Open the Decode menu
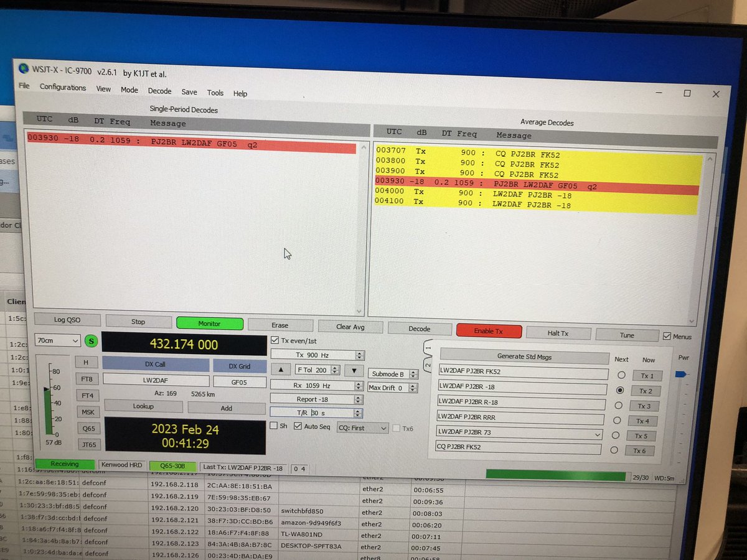This screenshot has height=560, width=747. [x=159, y=91]
